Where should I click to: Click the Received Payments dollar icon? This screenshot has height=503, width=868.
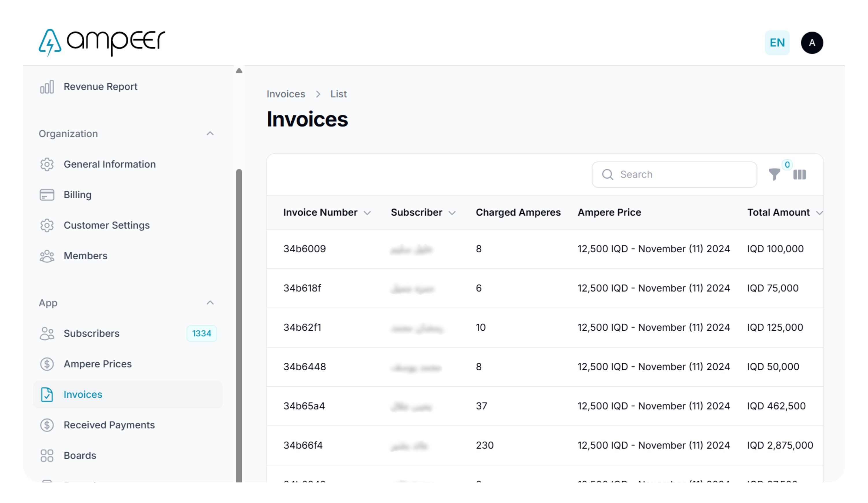(x=47, y=425)
